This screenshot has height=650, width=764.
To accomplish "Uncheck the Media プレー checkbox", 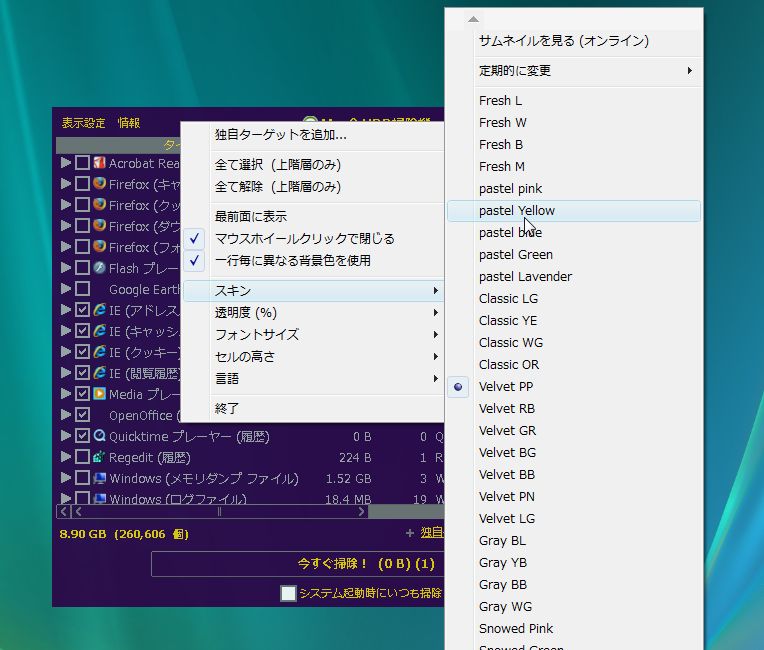I will 82,394.
